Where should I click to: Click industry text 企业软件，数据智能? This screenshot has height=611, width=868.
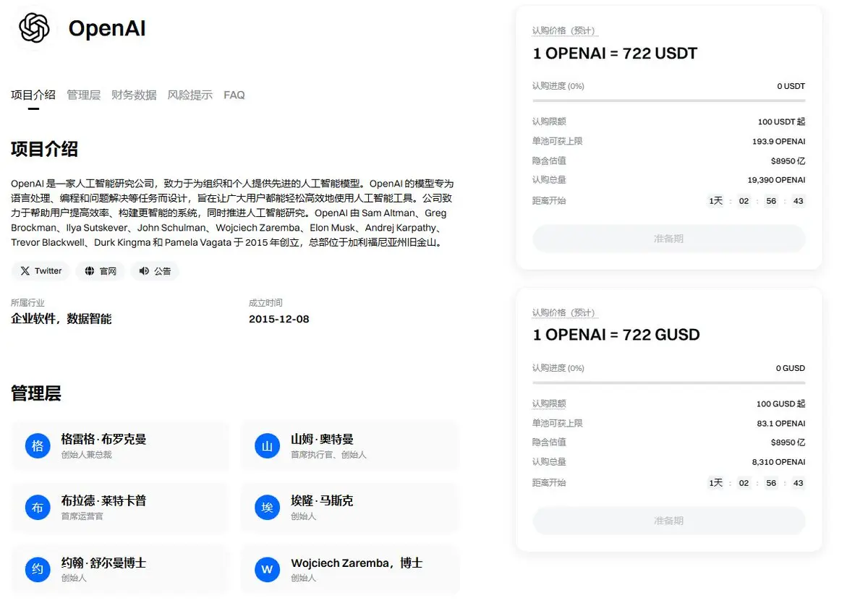(61, 319)
